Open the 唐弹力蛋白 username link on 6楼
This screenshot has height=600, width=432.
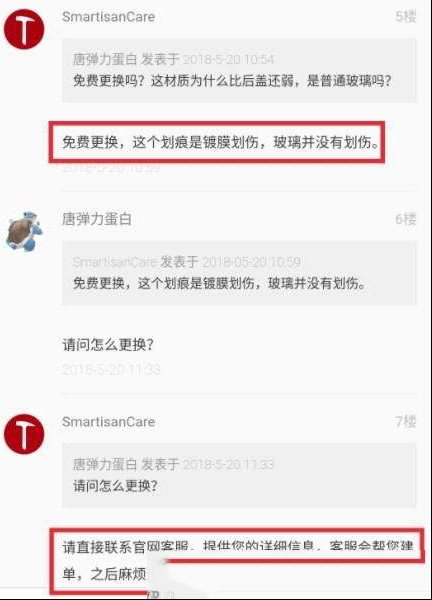pyautogui.click(x=97, y=219)
